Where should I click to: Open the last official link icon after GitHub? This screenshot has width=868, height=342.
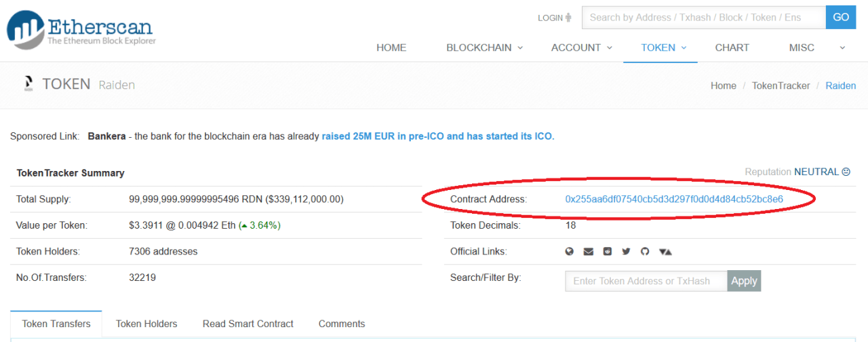665,251
